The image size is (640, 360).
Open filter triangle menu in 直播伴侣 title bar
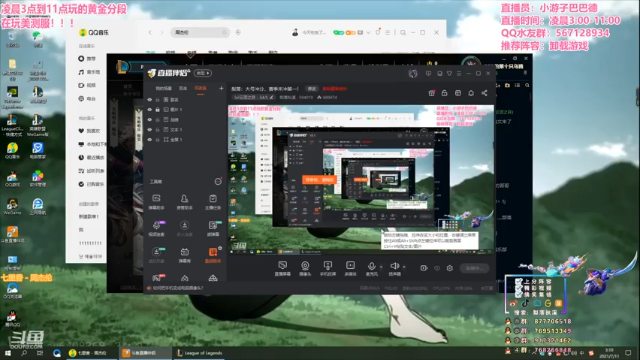pyautogui.click(x=449, y=73)
